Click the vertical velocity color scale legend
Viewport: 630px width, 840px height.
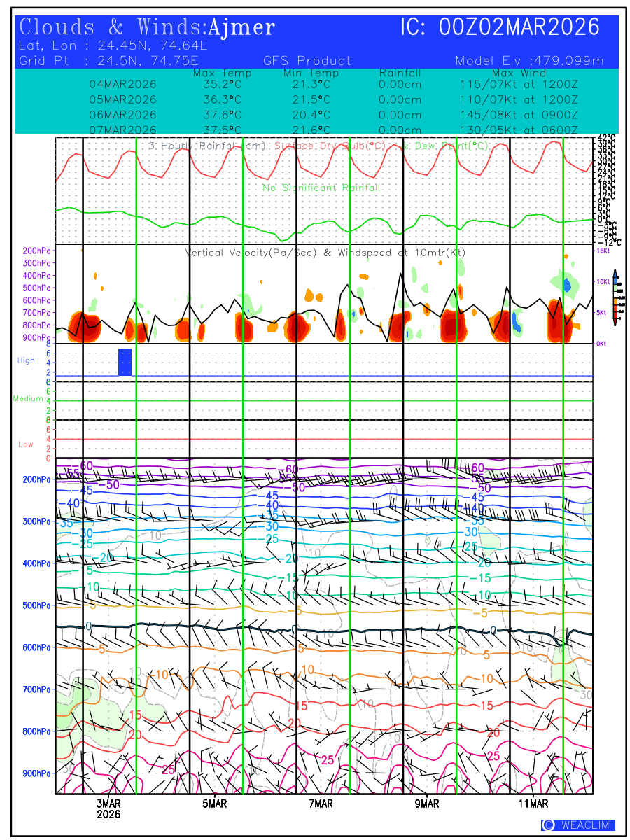pyautogui.click(x=615, y=297)
